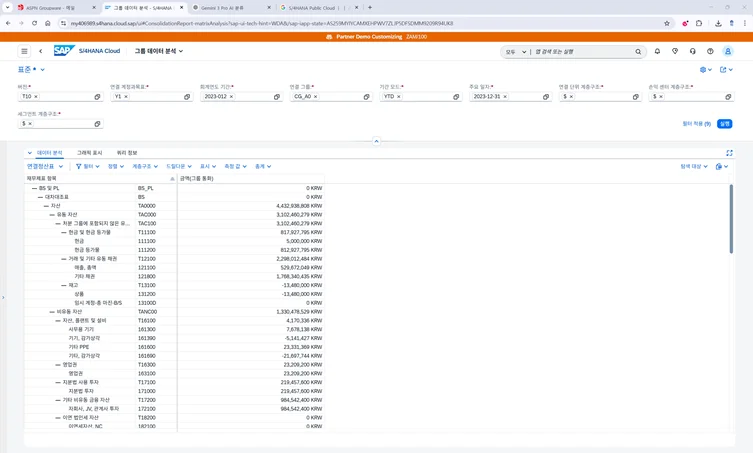Click the 실행 button to run the report
Screen dimensions: 753x453
pos(725,124)
